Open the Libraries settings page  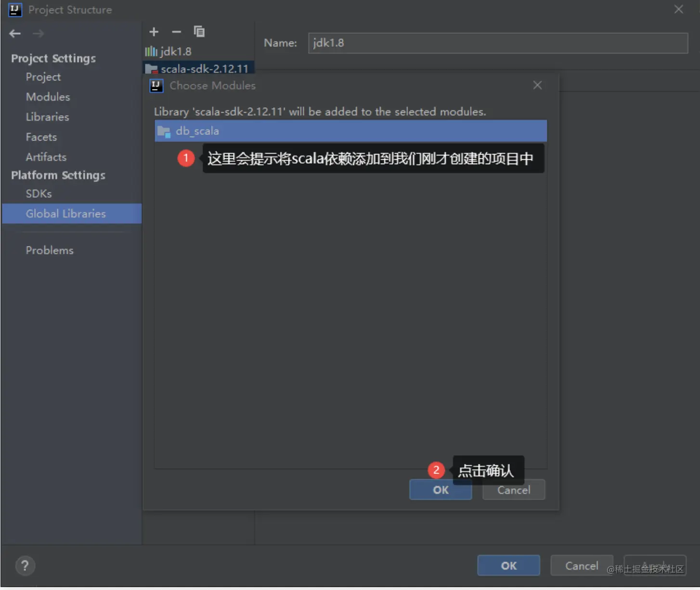[x=47, y=117]
